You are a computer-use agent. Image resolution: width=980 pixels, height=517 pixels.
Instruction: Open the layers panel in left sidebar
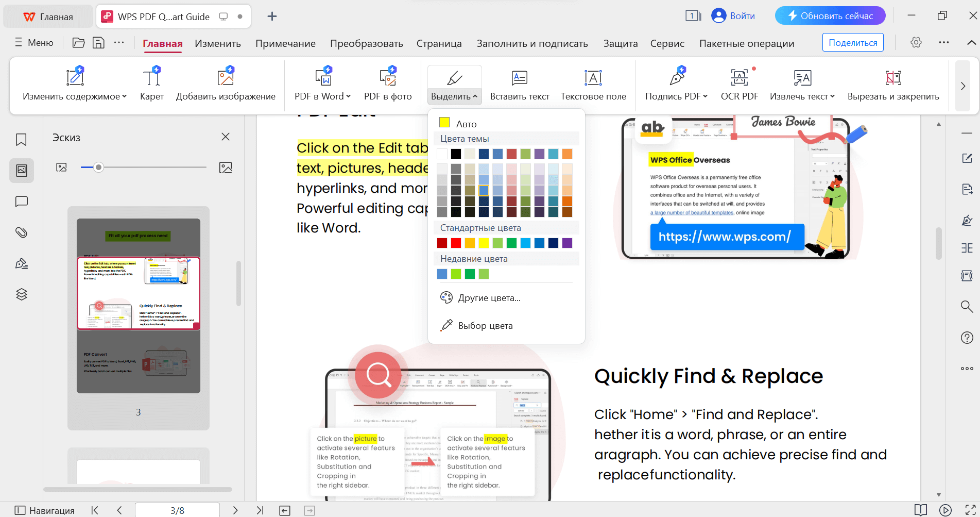click(x=21, y=294)
